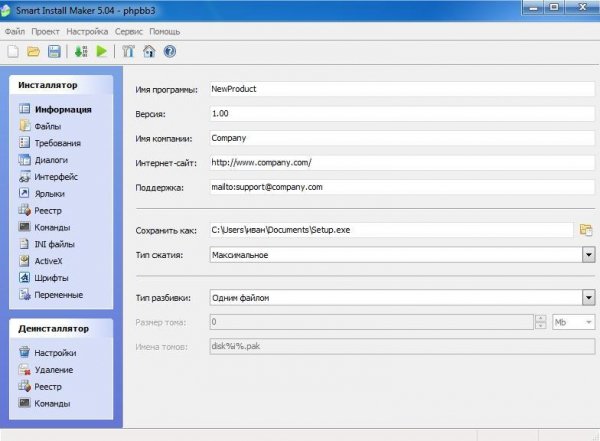Screen dimensions: 600x441
Task: Click the Сохранить как path field
Action: [x=391, y=230]
